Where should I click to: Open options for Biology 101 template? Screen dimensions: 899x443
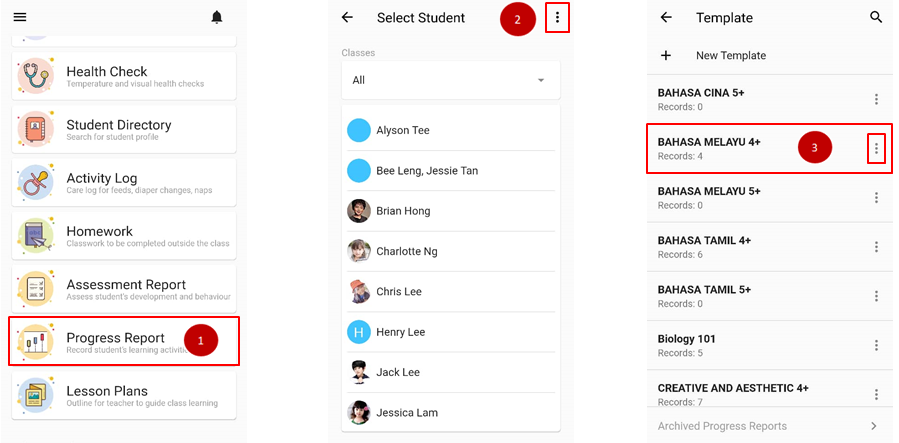pos(876,345)
